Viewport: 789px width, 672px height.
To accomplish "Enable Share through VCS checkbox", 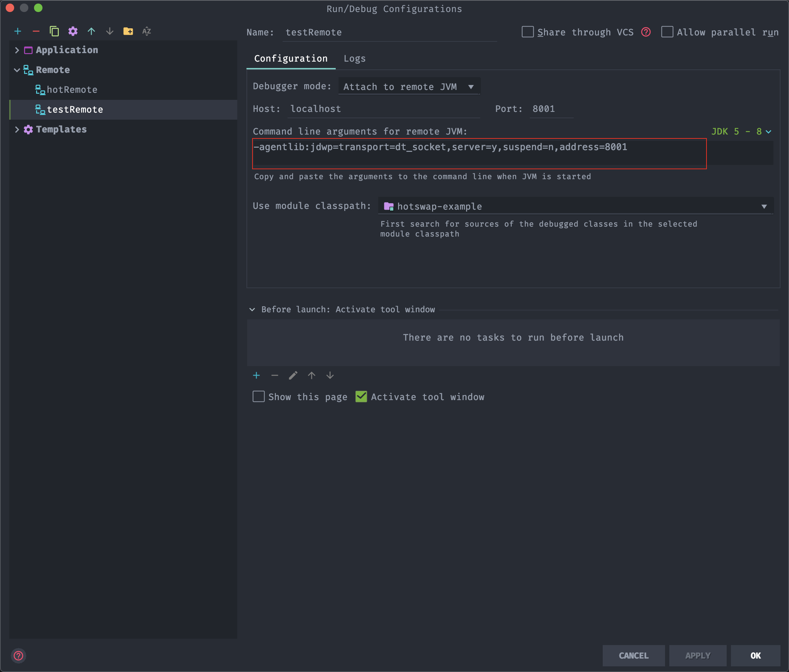I will pos(527,32).
